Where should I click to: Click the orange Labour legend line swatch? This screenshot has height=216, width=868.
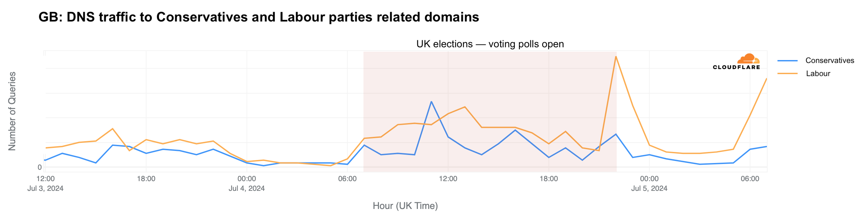coord(787,73)
